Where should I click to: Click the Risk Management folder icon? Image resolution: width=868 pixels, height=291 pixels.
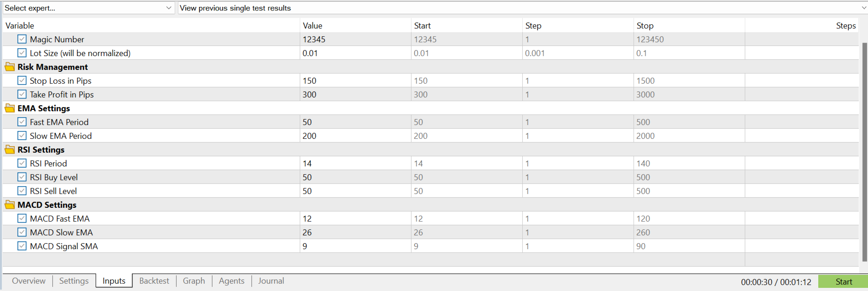(x=10, y=67)
